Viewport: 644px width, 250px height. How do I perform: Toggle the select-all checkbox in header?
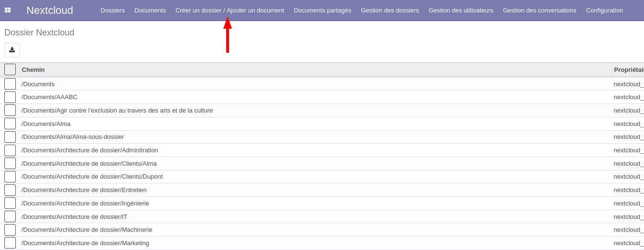point(10,69)
